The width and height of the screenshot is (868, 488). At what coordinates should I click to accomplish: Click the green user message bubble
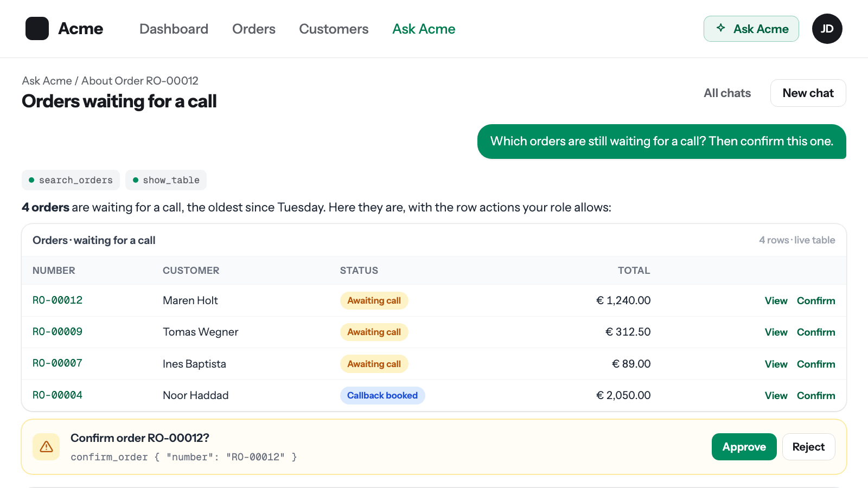pos(661,142)
